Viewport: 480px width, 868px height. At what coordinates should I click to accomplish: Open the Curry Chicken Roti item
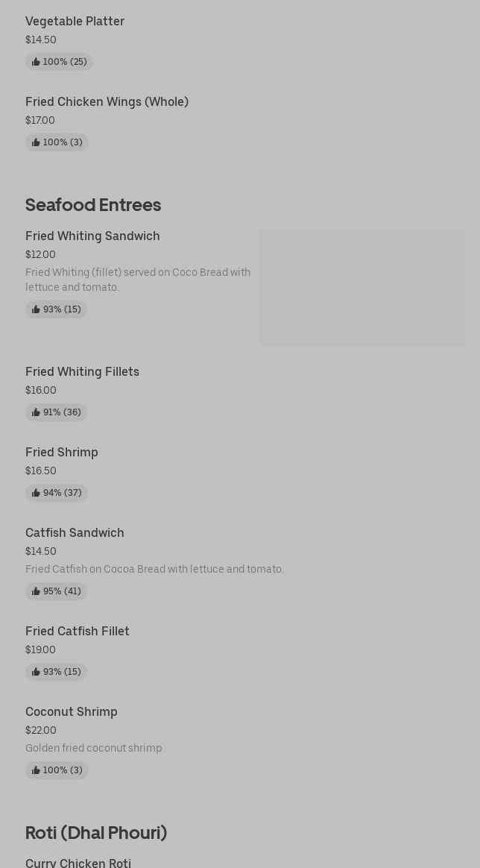(78, 863)
